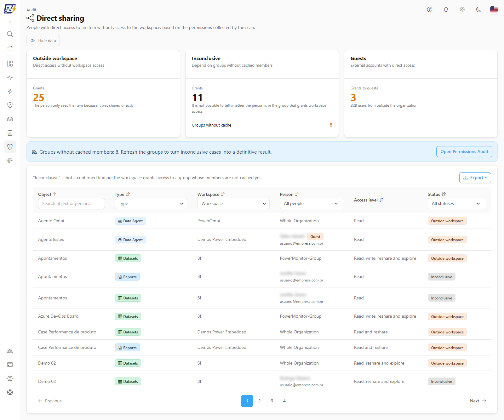Select the active shield alert audit icon

[x=10, y=147]
